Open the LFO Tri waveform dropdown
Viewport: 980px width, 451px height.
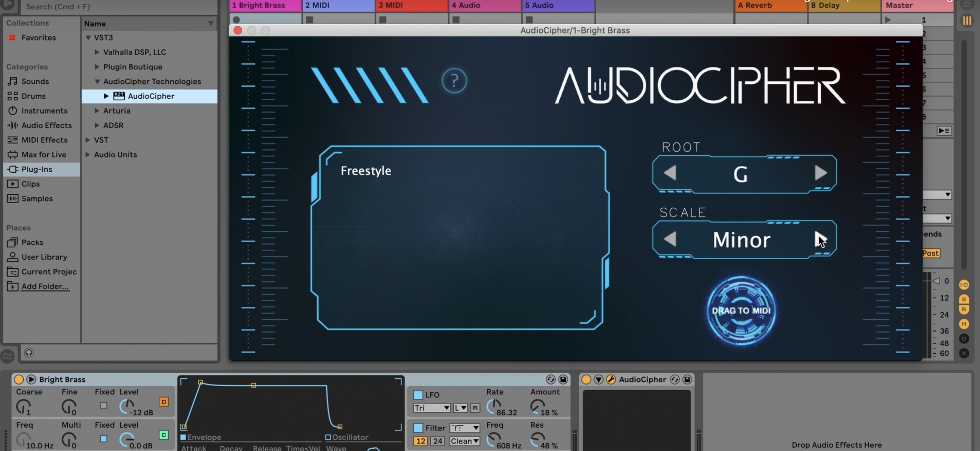432,408
